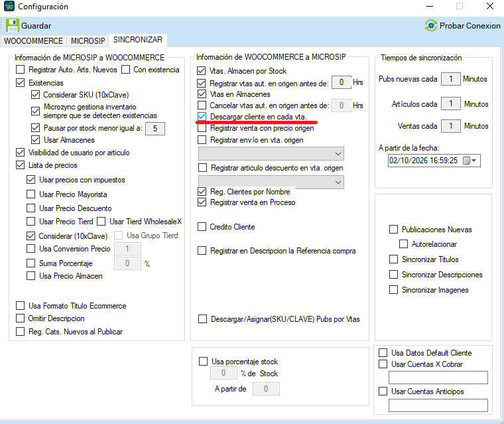The image size is (504, 424).
Task: Toggle Considerar (10xClave) under price list
Action: [x=31, y=236]
